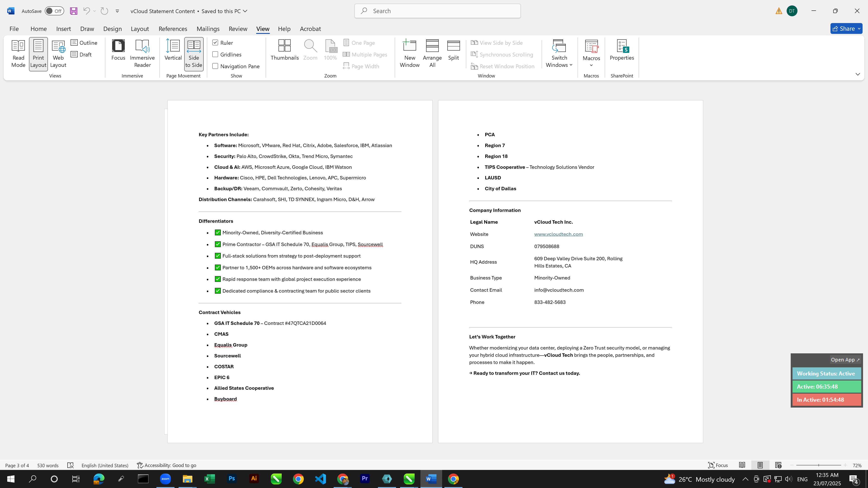This screenshot has height=488, width=868.
Task: Expand Undo history dropdown arrow
Action: [x=95, y=11]
